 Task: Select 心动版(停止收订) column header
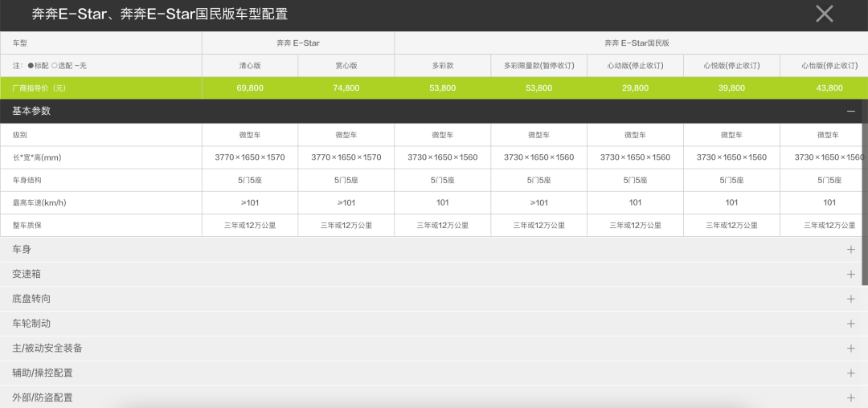(x=635, y=66)
